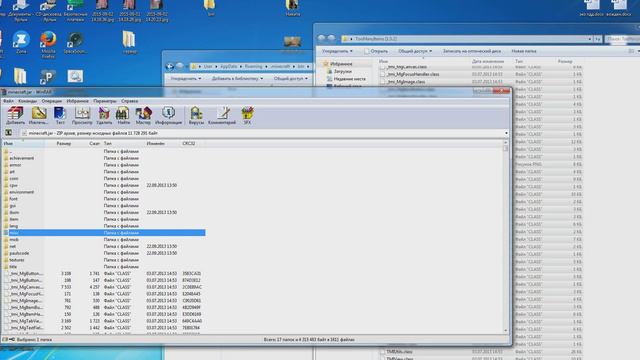This screenshot has width=640, height=360.
Task: Click the Zona desktop icon
Action: click(x=21, y=42)
